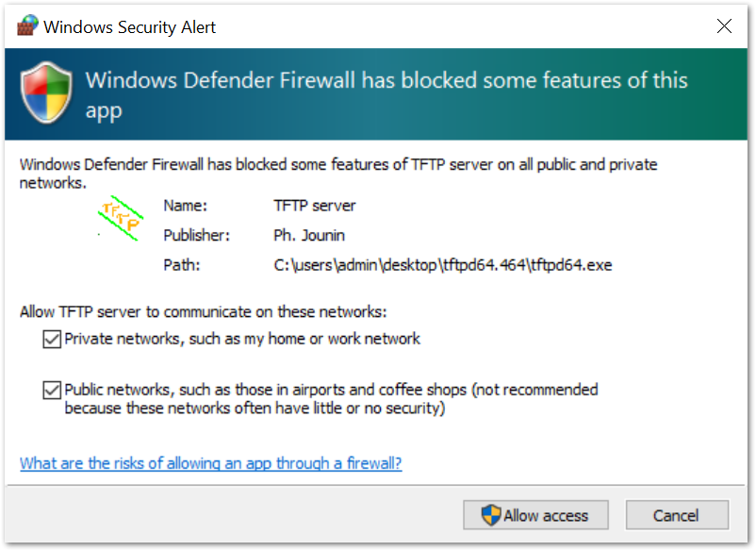
Task: Open the firewall risks help link
Action: [x=211, y=463]
